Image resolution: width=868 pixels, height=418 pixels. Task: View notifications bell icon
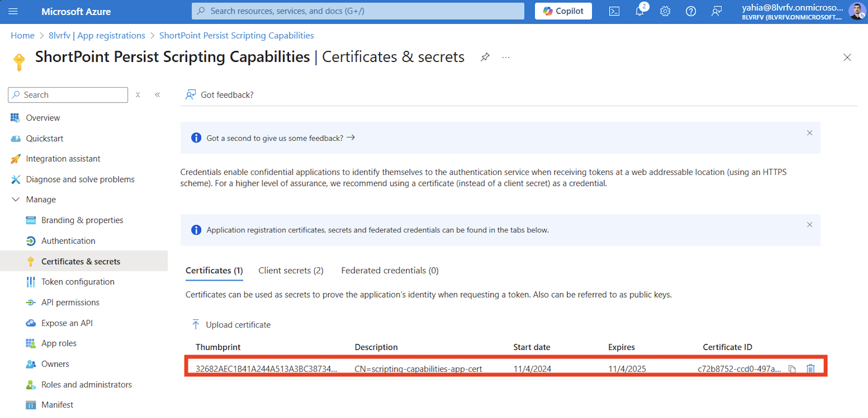point(640,11)
